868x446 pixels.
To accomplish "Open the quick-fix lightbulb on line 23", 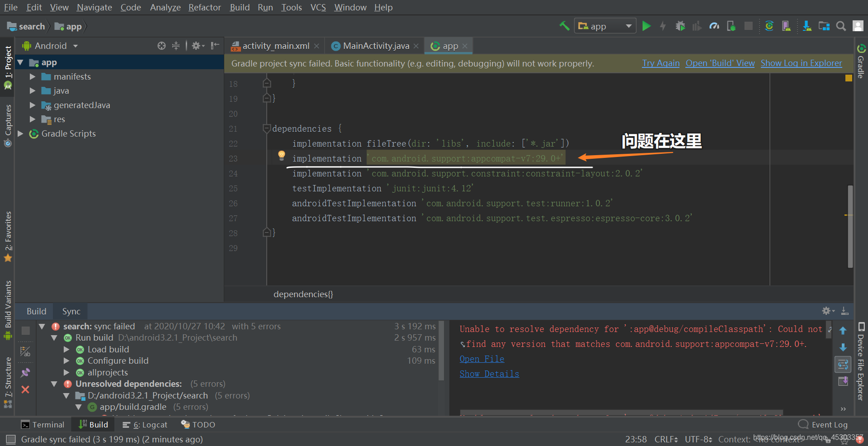I will coord(281,156).
